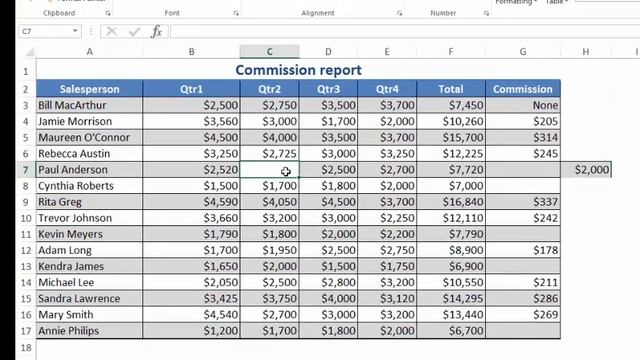Select the highlighted column C header

[x=270, y=52]
